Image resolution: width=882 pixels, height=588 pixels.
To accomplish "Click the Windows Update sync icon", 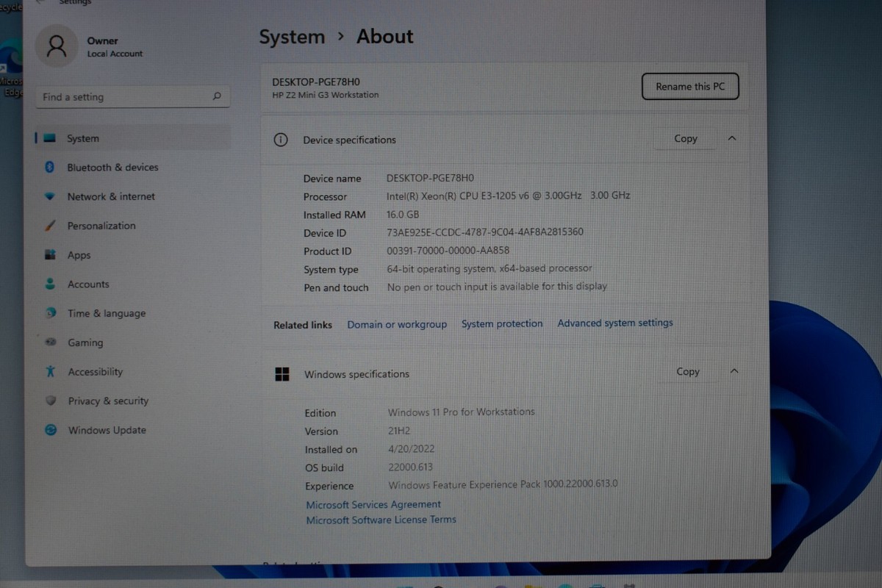I will coord(51,430).
